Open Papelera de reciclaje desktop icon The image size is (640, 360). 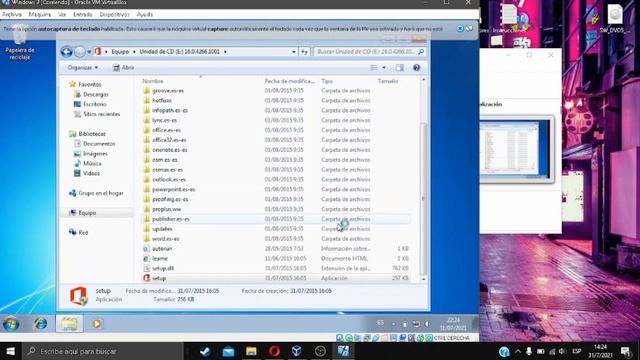tap(20, 43)
